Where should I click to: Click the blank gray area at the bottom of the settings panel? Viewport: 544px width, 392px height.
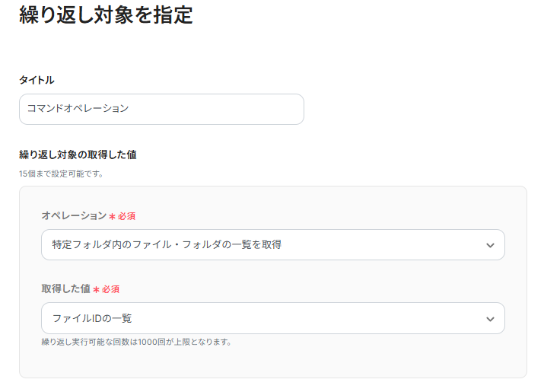[272, 363]
